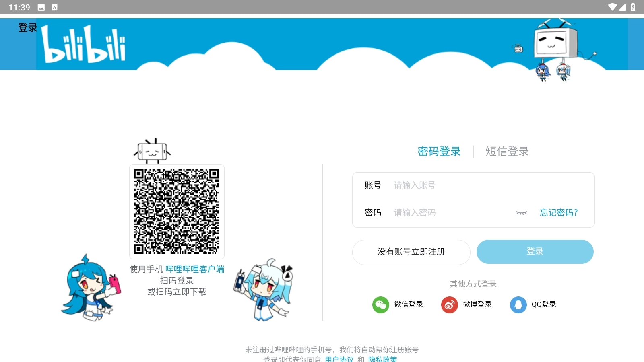The image size is (644, 362).
Task: Switch to the 短信登录 tab
Action: [507, 152]
